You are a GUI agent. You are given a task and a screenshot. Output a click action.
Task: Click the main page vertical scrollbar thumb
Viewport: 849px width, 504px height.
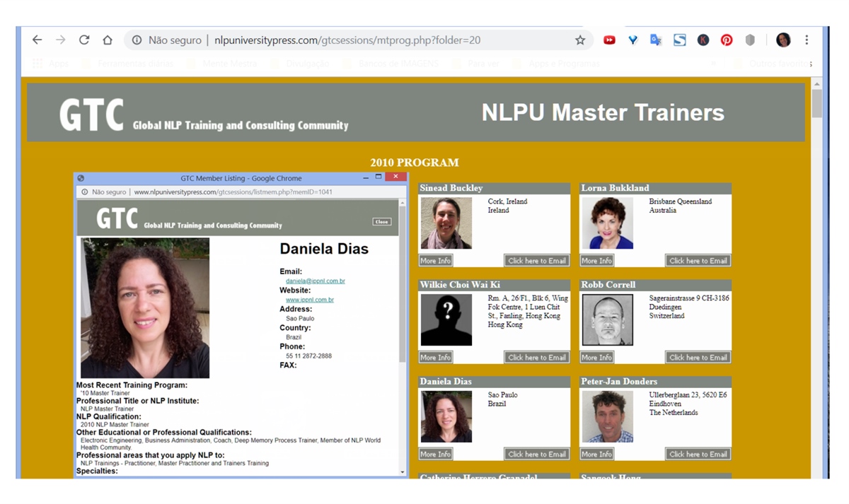pyautogui.click(x=817, y=104)
